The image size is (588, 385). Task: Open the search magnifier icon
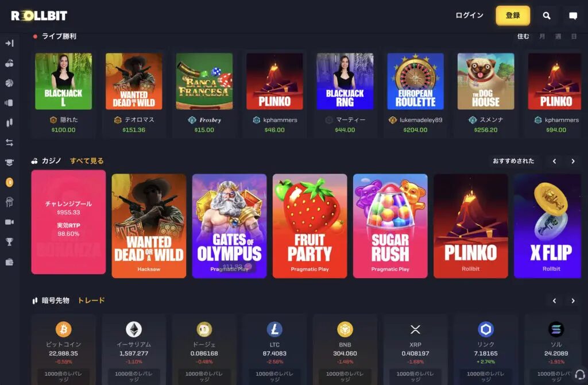(x=547, y=16)
